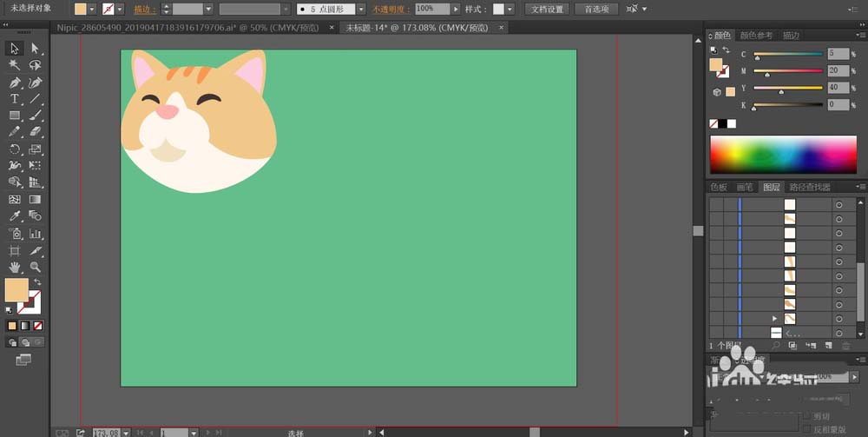Open the 色板 panel tab
868x437 pixels.
[719, 187]
